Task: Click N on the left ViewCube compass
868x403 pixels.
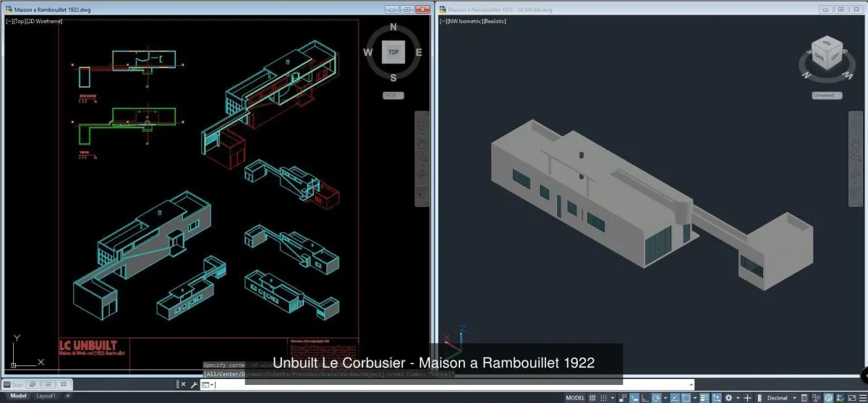Action: coord(393,27)
